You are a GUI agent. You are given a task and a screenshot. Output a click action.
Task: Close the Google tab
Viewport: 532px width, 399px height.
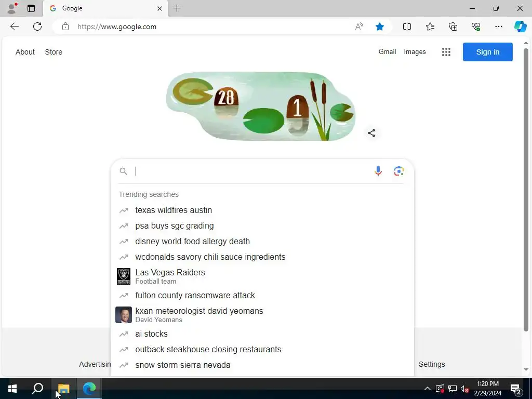(x=159, y=8)
